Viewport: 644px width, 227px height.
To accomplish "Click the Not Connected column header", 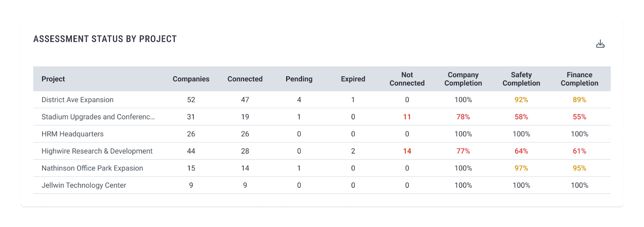I will pyautogui.click(x=407, y=79).
